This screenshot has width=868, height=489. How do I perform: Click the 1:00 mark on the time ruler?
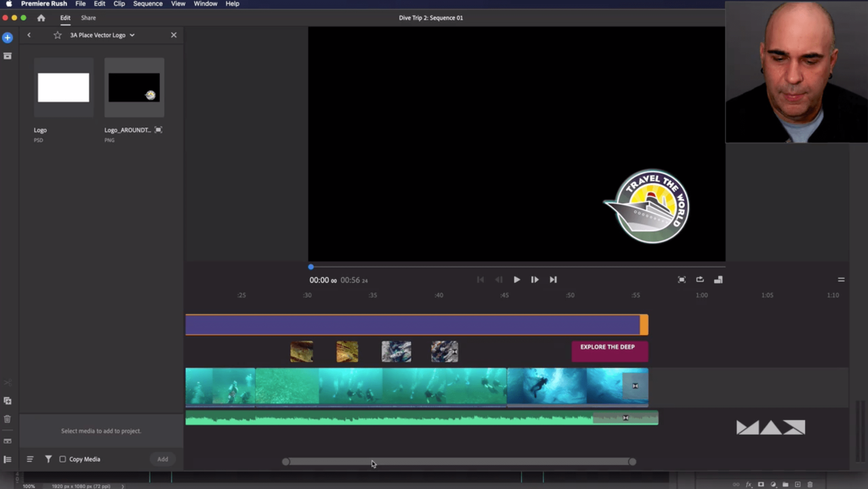[702, 295]
